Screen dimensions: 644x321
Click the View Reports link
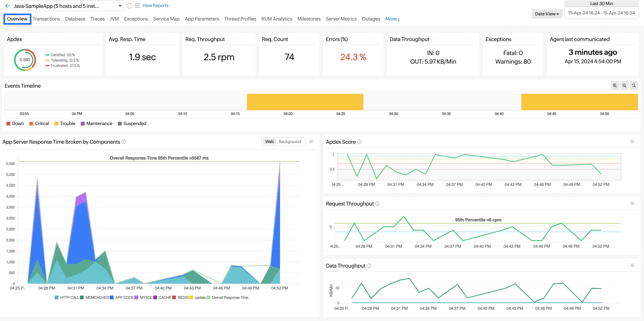[x=155, y=6]
